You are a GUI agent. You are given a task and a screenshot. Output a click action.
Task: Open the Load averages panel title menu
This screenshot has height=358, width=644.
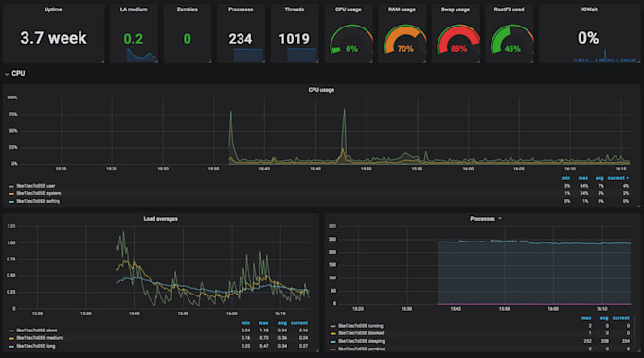tap(161, 219)
